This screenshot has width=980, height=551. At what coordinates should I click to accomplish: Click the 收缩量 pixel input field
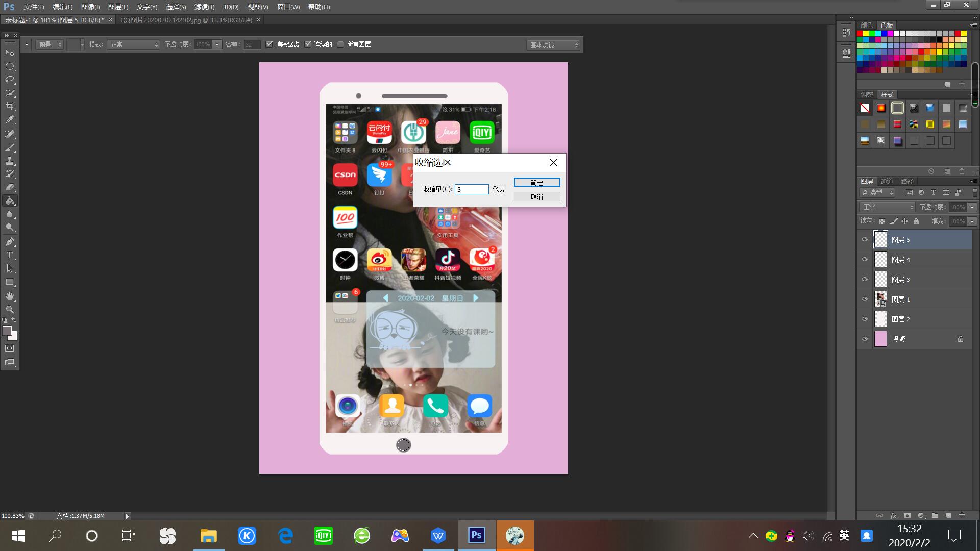pos(472,189)
